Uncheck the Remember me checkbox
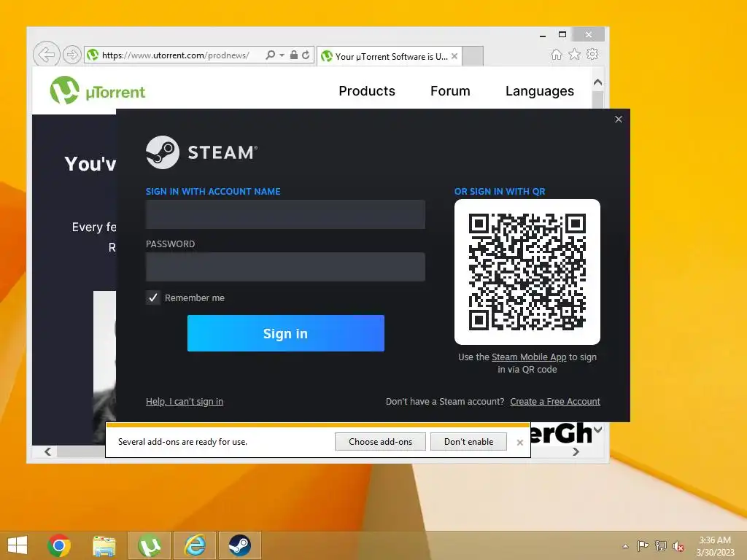Screen dimensions: 747x560 [153, 297]
